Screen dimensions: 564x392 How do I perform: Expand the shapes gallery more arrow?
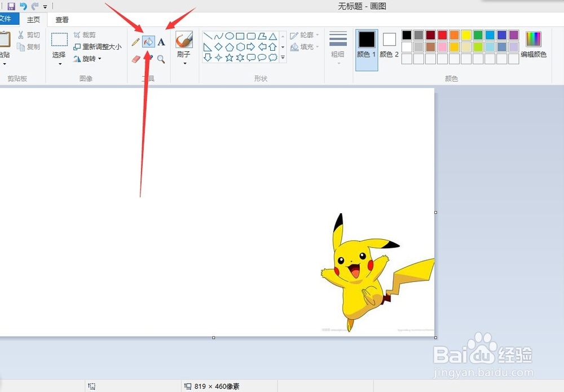[x=283, y=58]
